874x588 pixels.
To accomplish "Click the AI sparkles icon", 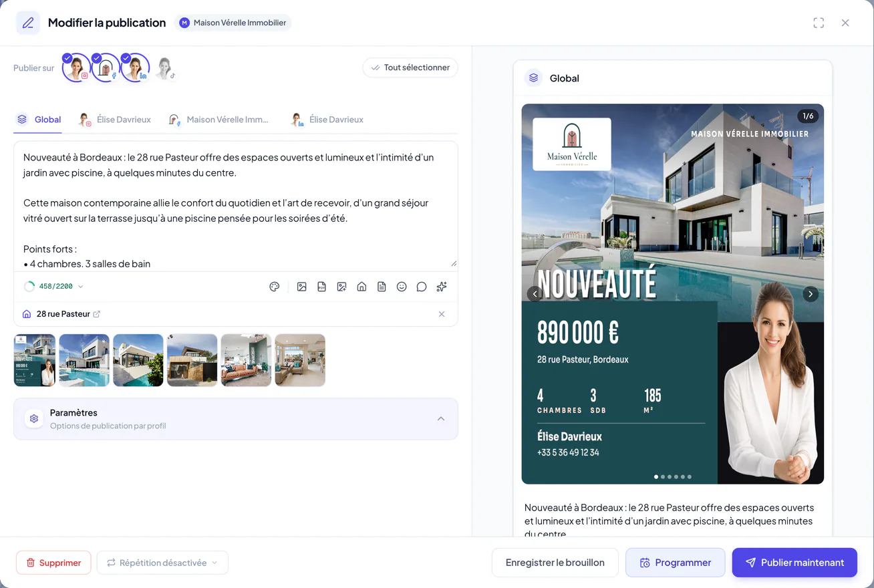I will [442, 287].
